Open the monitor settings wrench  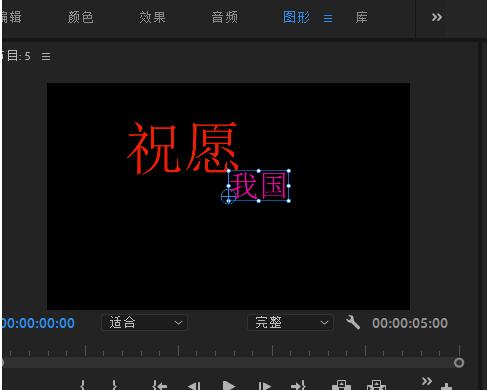point(353,322)
